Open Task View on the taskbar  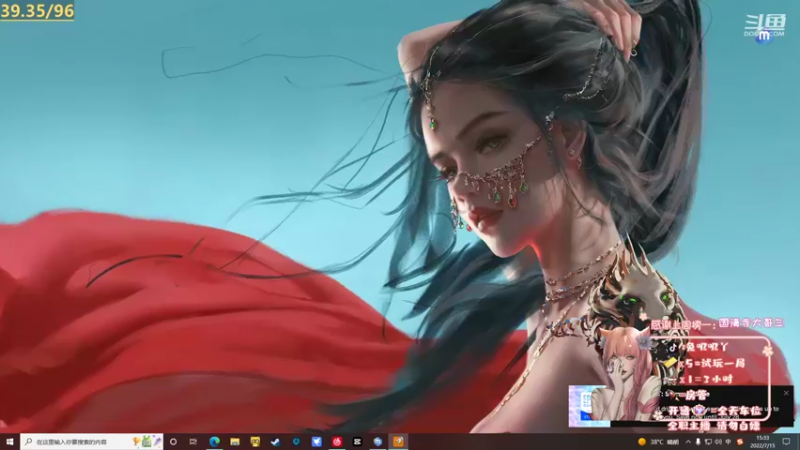[193, 442]
